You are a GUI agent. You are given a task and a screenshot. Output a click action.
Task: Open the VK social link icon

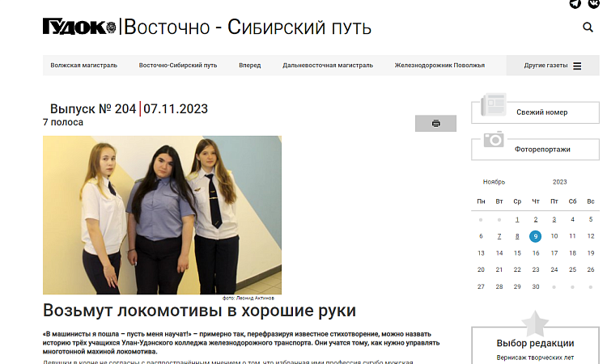[x=594, y=3]
